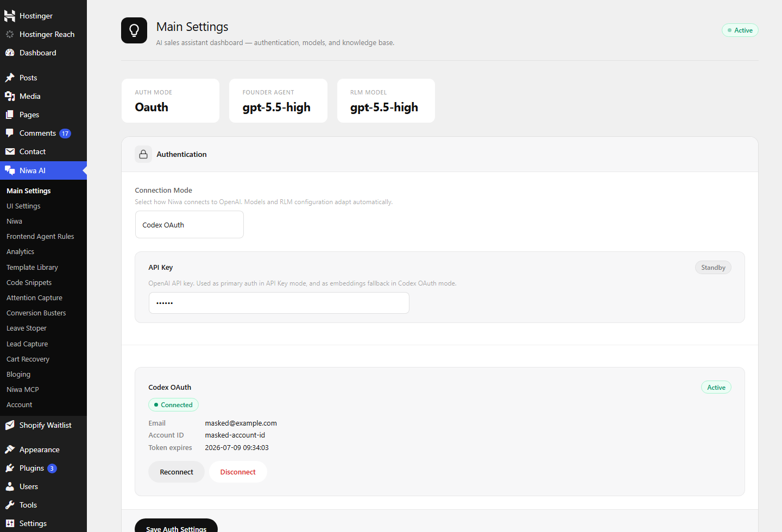
Task: Click the email masked@example.com
Action: tap(241, 423)
